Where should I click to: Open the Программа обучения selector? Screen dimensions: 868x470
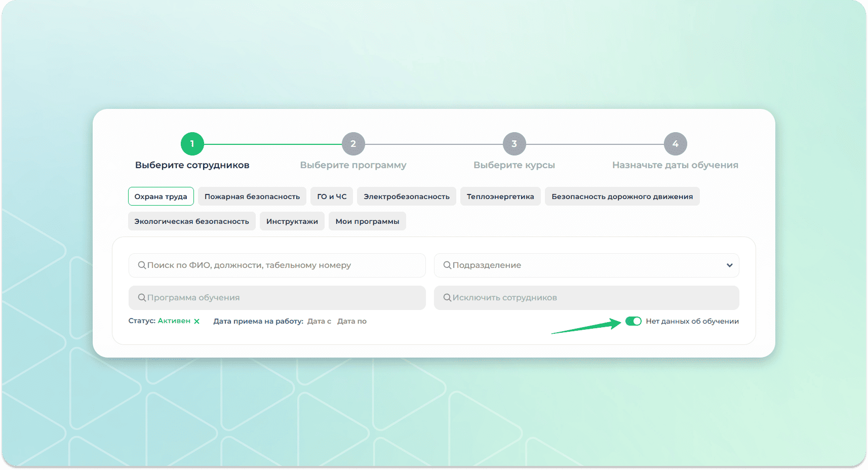pos(277,298)
